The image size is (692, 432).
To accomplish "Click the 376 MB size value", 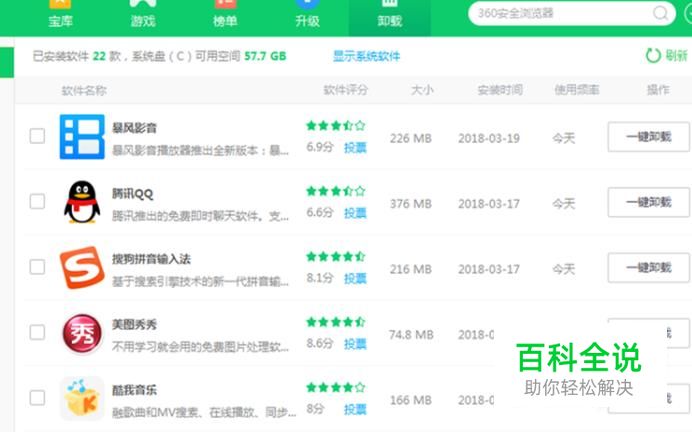I will point(410,204).
